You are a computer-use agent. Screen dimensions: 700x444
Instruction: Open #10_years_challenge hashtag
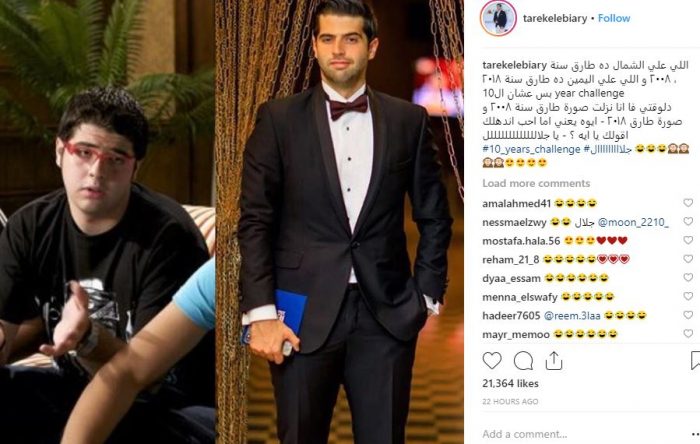(531, 149)
